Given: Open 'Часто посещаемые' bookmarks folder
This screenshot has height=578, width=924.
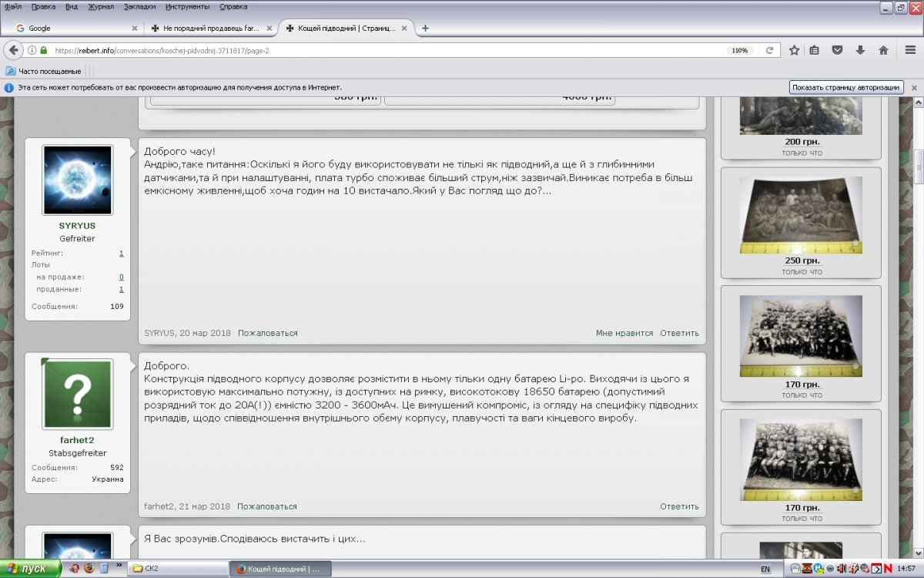Looking at the screenshot, I should (x=43, y=71).
